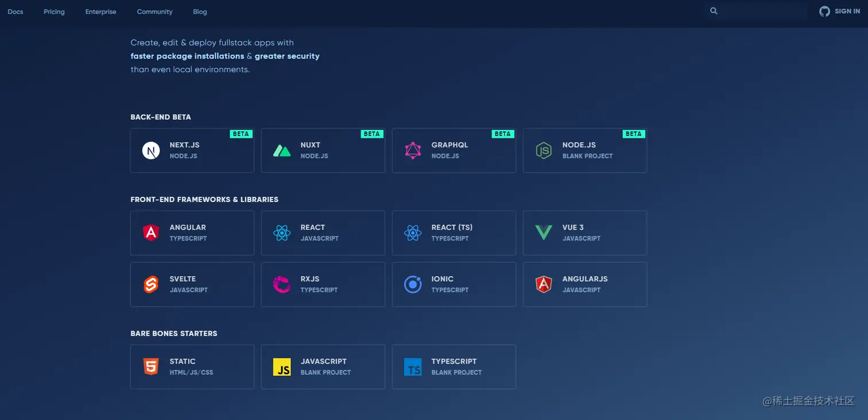Click the Node.js hexagon logo icon
This screenshot has height=420, width=868.
coord(543,150)
